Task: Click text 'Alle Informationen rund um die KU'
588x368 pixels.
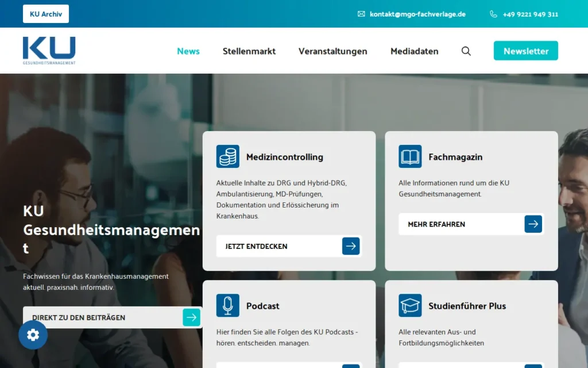Action: (454, 183)
